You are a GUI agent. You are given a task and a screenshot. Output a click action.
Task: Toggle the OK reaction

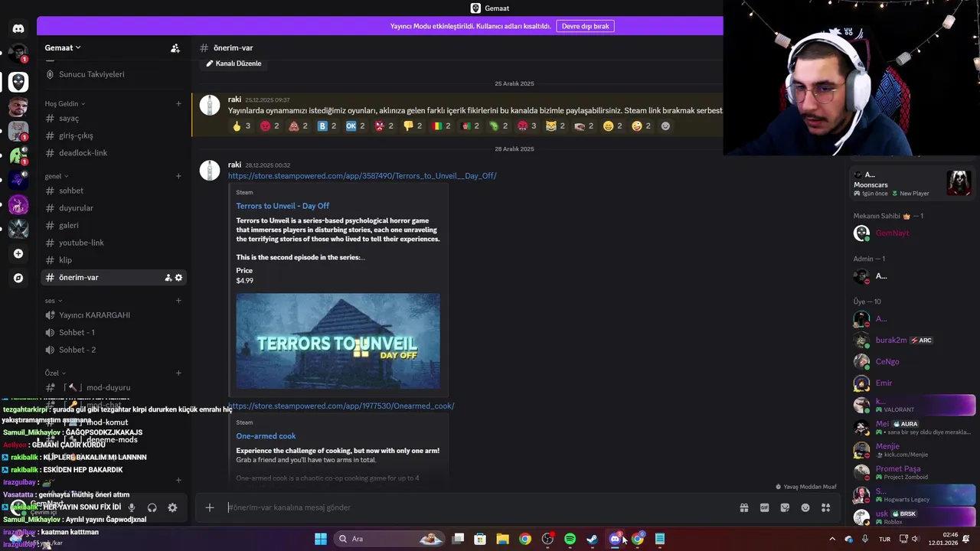click(x=355, y=126)
